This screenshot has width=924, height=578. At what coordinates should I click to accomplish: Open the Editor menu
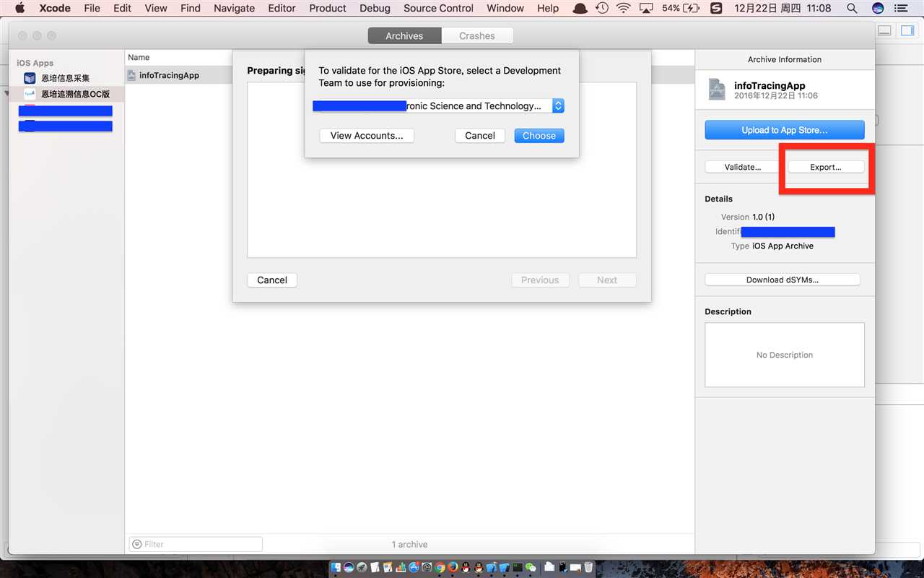[282, 8]
